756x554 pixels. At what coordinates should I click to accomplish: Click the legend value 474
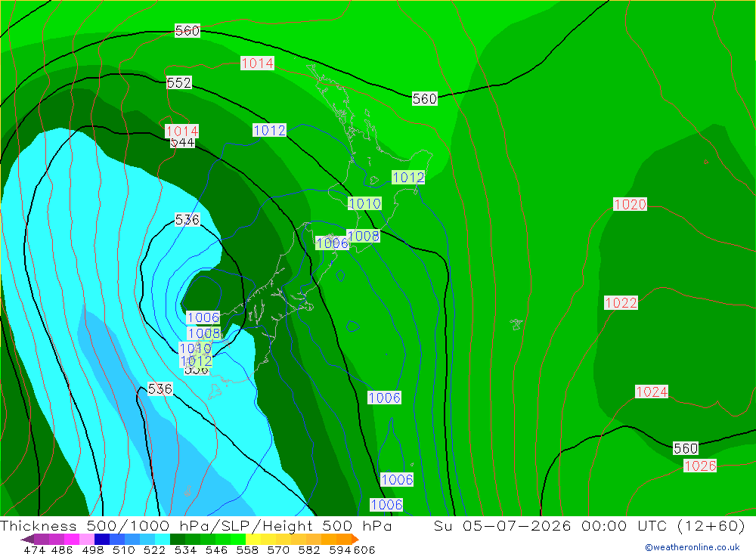click(x=34, y=550)
